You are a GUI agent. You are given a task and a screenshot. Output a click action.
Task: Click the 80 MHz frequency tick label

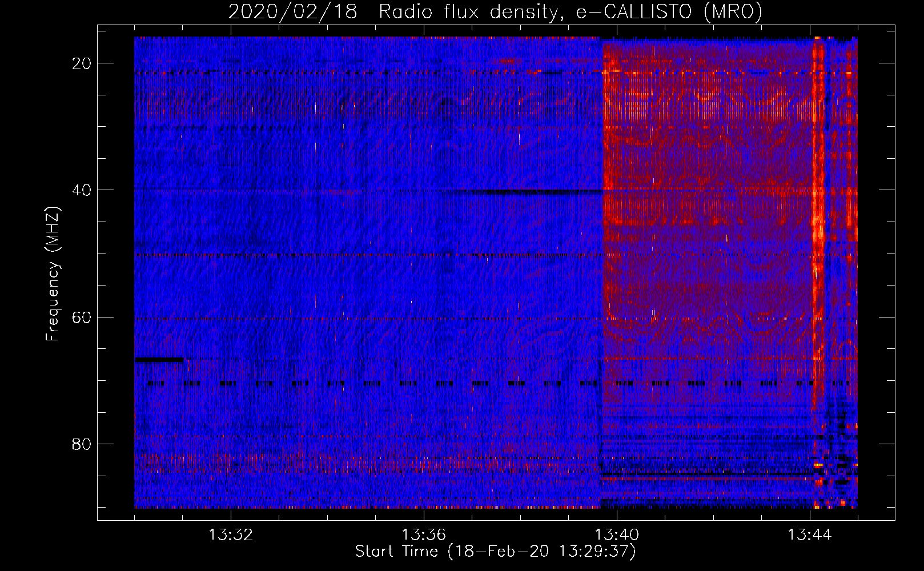(x=82, y=444)
